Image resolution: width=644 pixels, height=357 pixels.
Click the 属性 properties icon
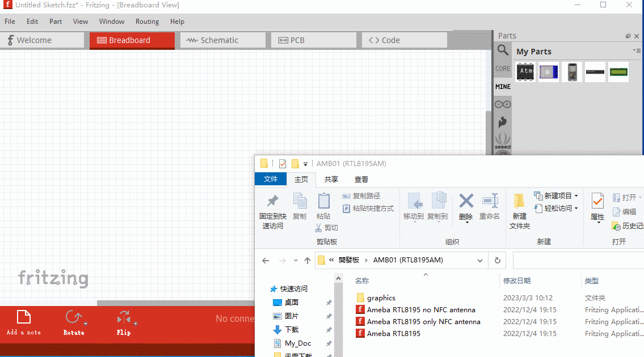click(597, 201)
